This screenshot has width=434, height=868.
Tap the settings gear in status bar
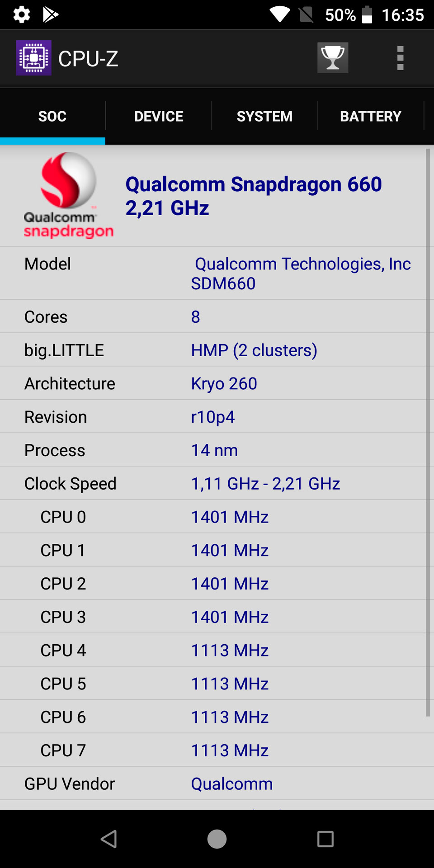[22, 14]
